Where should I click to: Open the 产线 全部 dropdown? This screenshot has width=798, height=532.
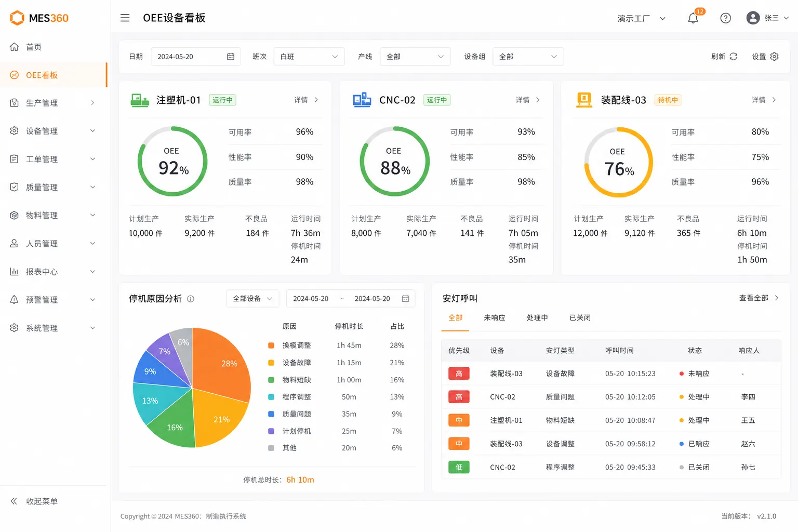415,57
